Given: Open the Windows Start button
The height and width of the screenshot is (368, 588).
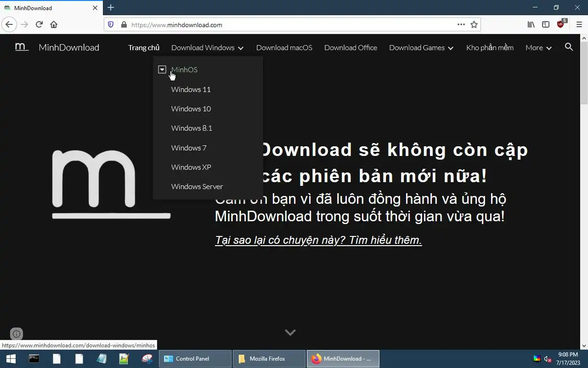Looking at the screenshot, I should click(x=11, y=359).
